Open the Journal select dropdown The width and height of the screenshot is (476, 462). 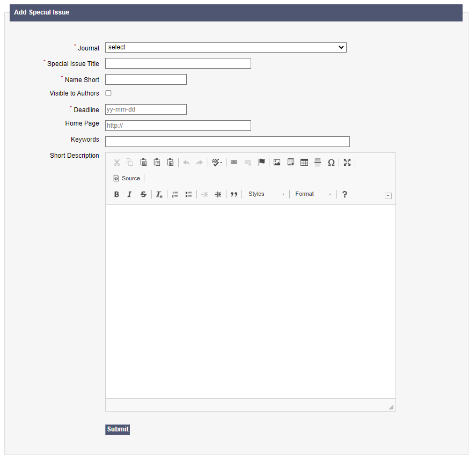click(x=225, y=48)
